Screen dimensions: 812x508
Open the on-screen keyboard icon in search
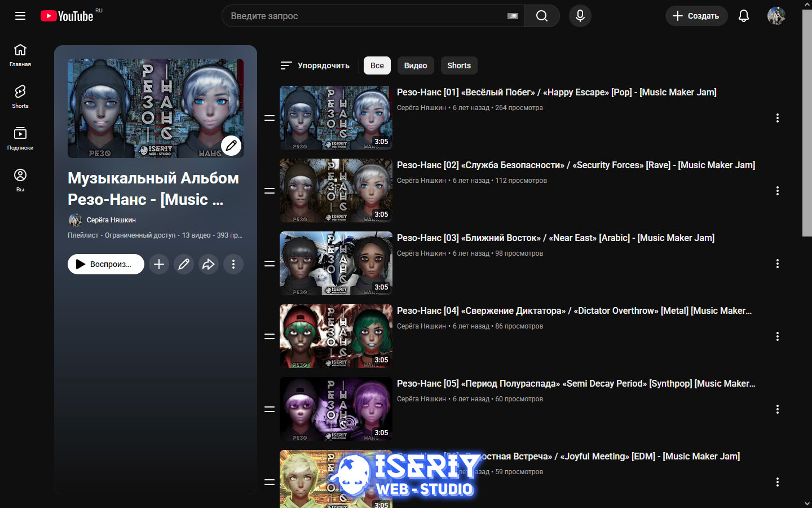click(513, 16)
